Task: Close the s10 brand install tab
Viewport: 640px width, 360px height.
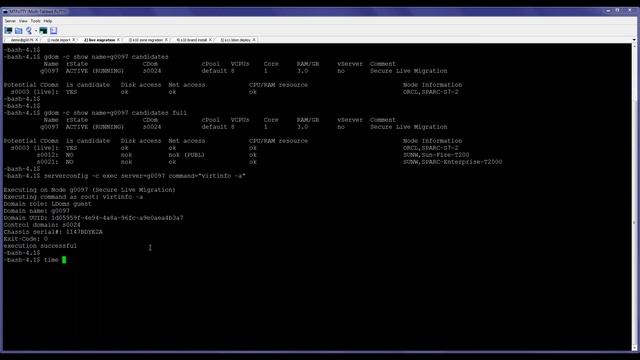Action: [210, 40]
